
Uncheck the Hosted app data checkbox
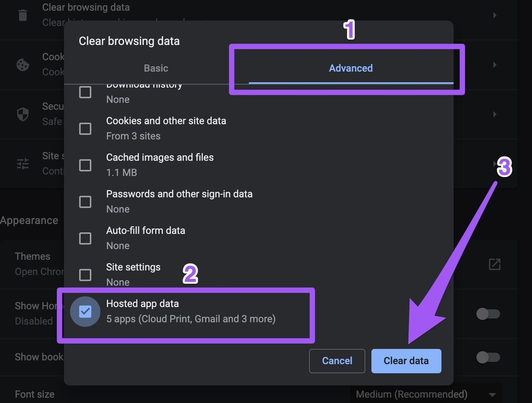pos(85,312)
